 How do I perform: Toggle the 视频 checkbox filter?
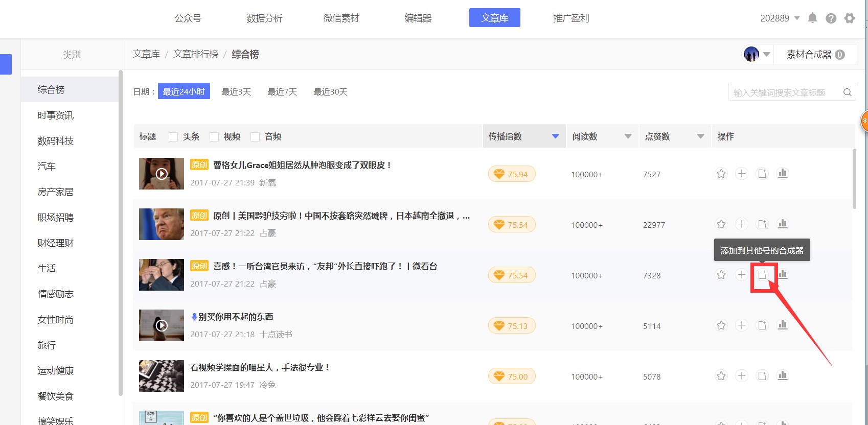(214, 137)
